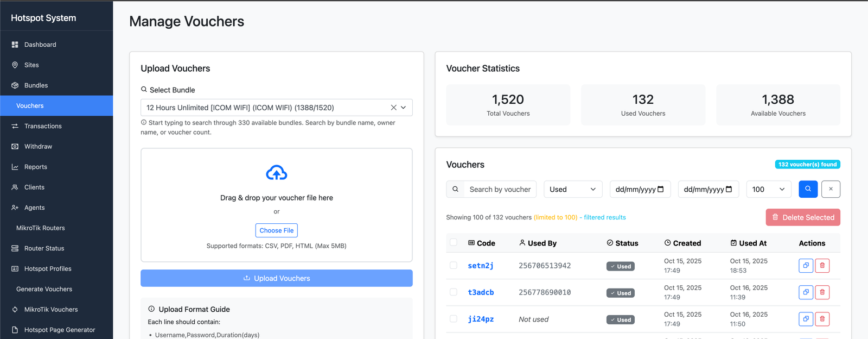Click phone number 256706513942
Screen dimensions: 868x339
545,266
